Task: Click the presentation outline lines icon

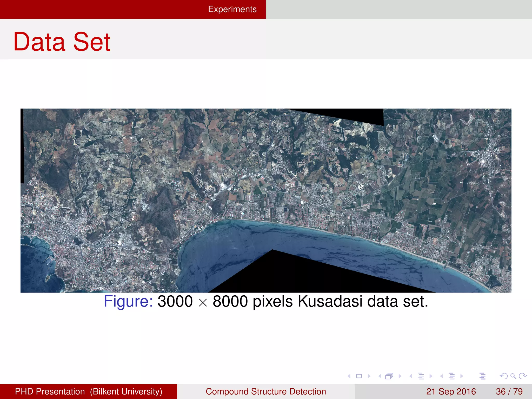Action: tap(482, 376)
